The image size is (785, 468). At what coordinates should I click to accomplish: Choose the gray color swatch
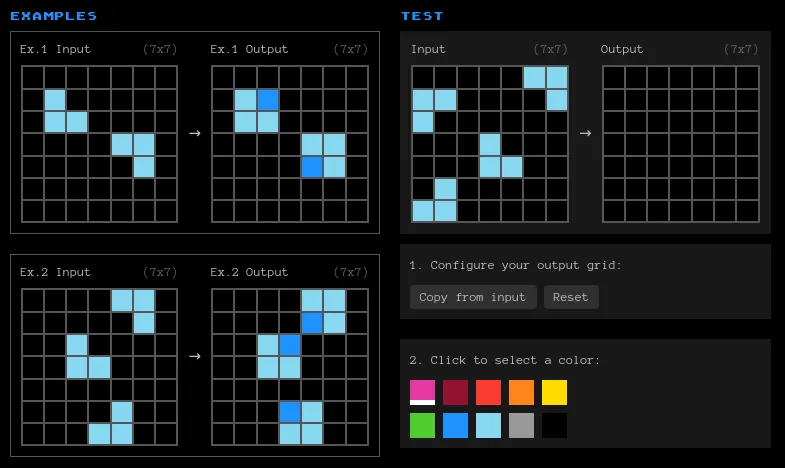click(521, 425)
